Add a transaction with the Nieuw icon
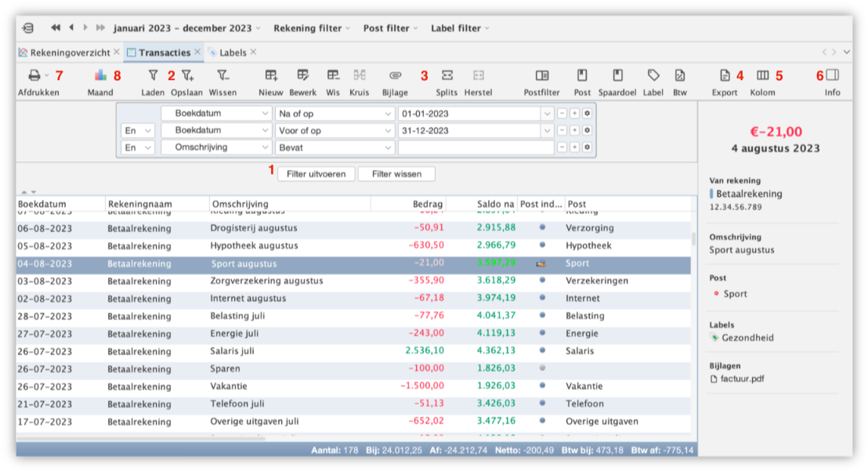Image resolution: width=868 pixels, height=472 pixels. click(x=271, y=76)
